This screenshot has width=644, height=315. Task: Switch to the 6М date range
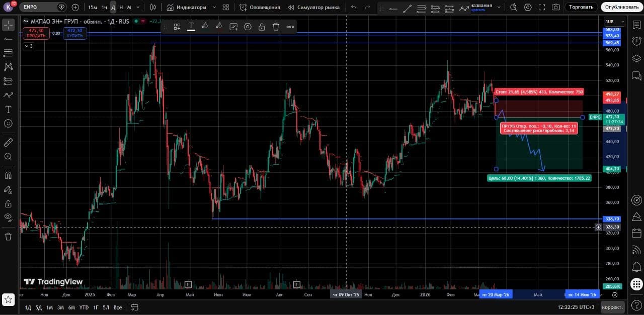tap(71, 307)
